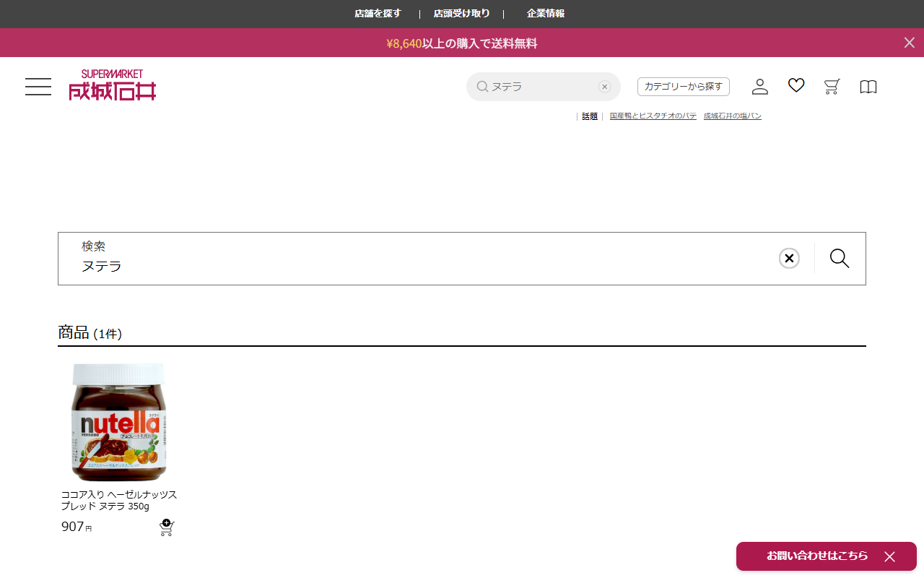Click the 907円 price text
Viewport: 924px width, 578px height.
point(77,527)
